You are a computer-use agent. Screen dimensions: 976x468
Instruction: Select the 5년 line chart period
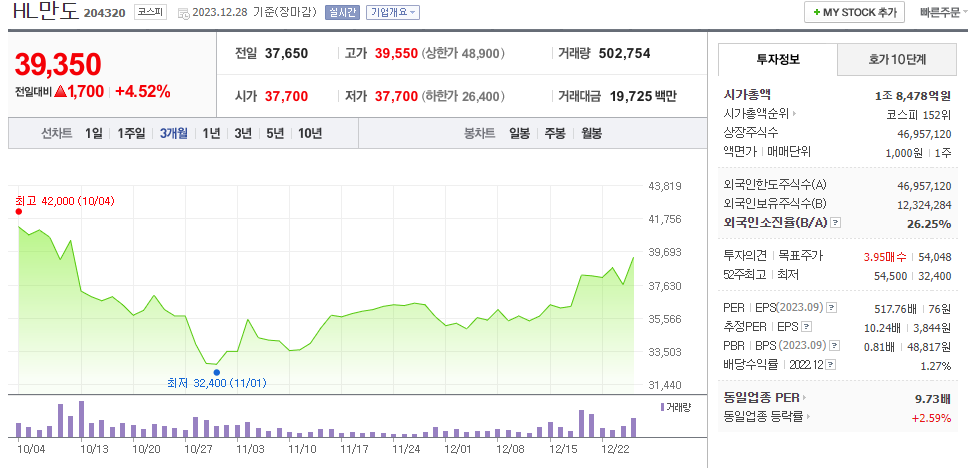tap(275, 133)
